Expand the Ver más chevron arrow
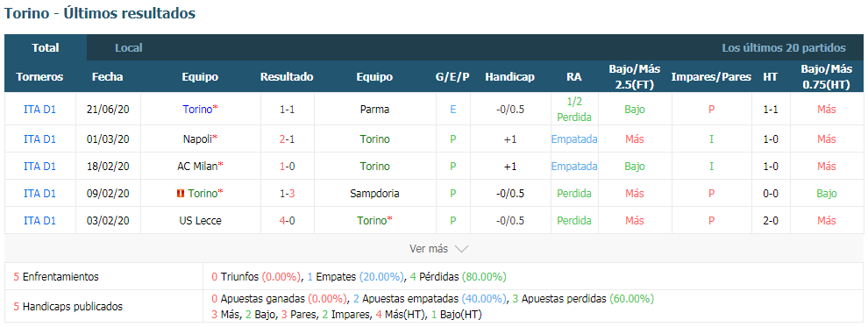The image size is (868, 327). 462,249
